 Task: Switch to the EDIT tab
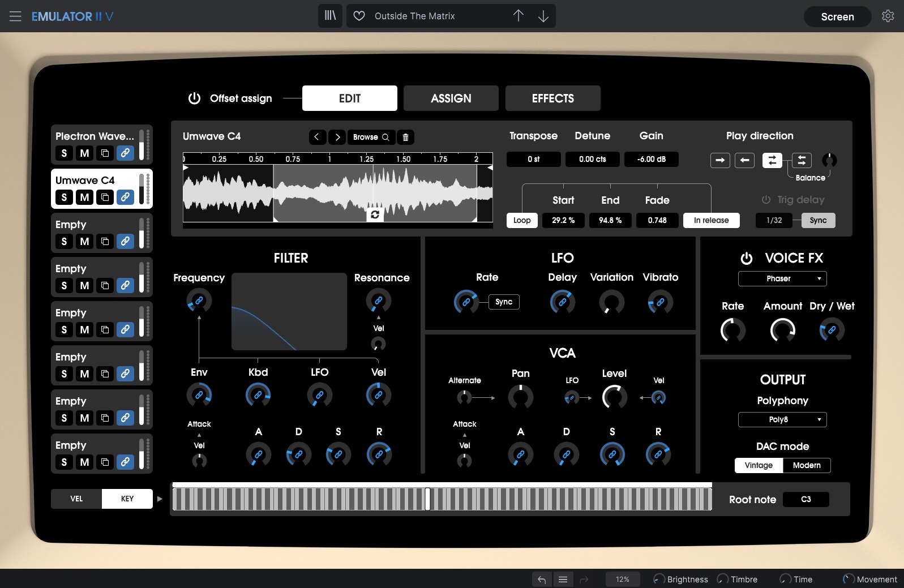point(350,98)
